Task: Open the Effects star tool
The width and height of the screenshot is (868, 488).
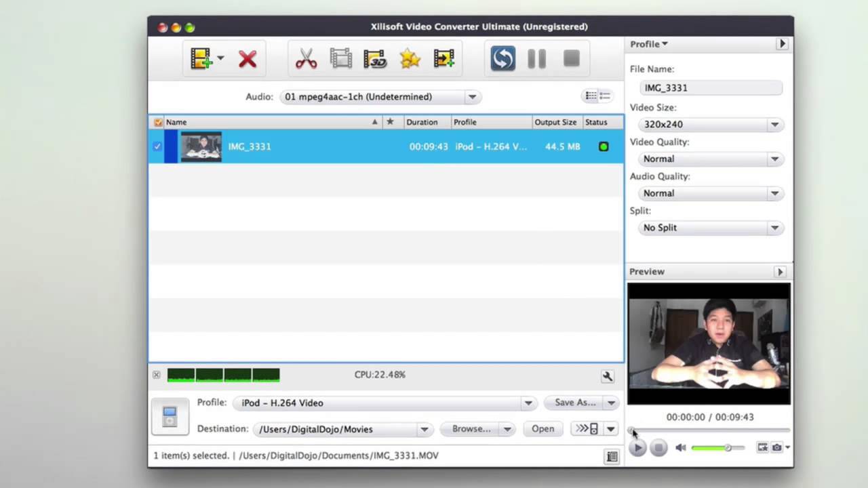Action: [410, 58]
